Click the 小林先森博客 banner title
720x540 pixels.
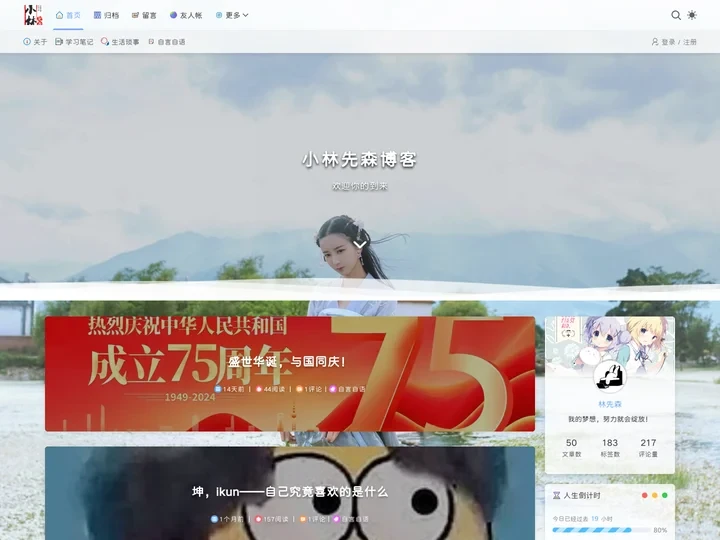360,160
